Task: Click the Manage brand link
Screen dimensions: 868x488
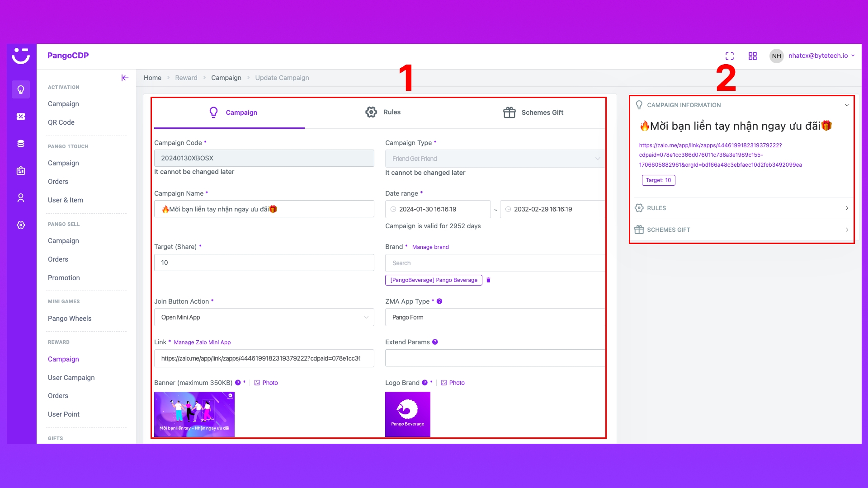Action: click(430, 247)
